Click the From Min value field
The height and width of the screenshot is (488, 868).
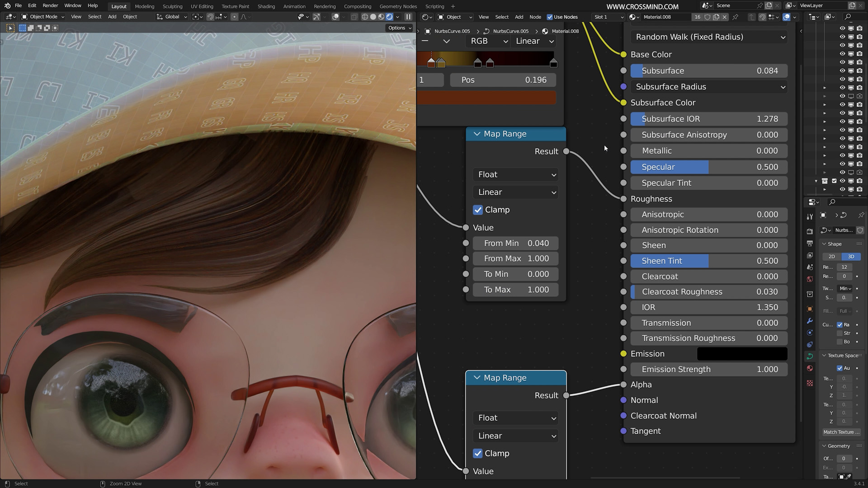click(515, 243)
